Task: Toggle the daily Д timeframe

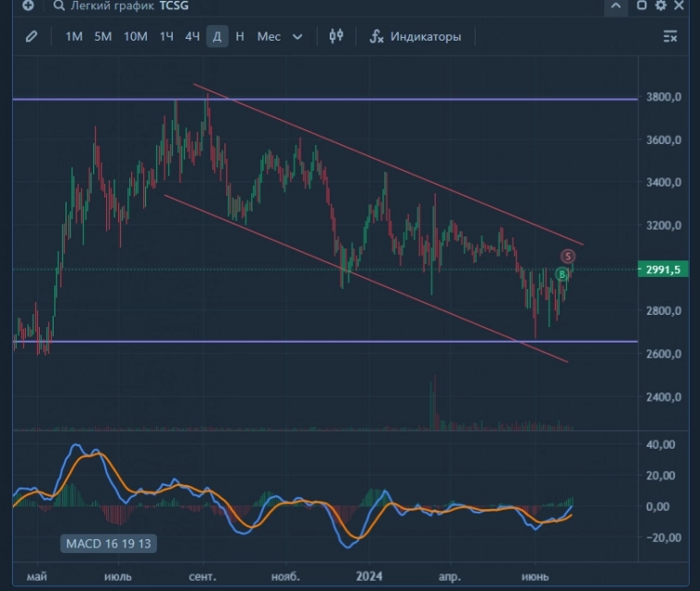Action: point(217,37)
